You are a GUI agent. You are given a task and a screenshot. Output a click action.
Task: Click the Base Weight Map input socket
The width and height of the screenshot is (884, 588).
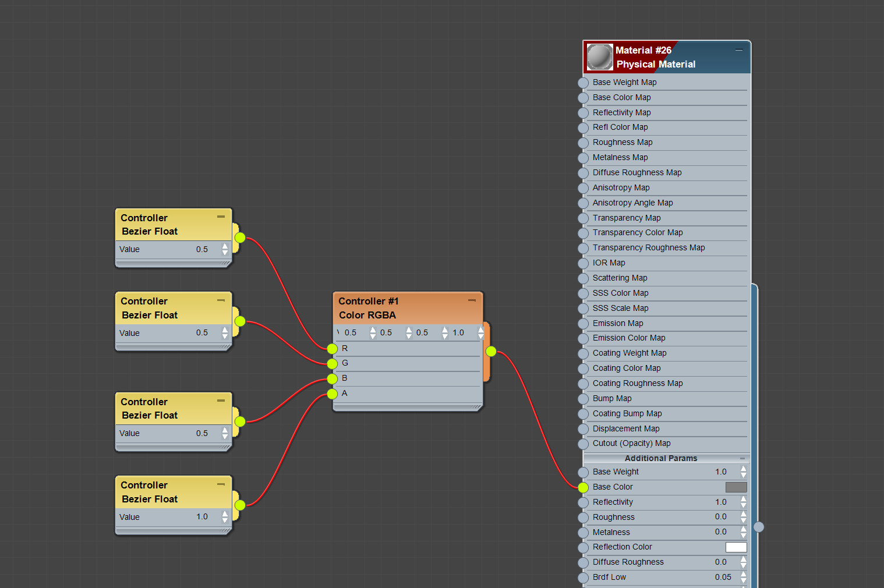click(584, 83)
